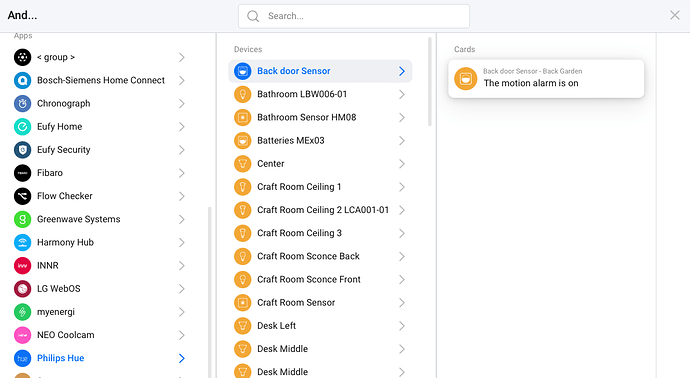The image size is (690, 378).
Task: Expand the Fibaro chevron arrow
Action: click(x=182, y=173)
